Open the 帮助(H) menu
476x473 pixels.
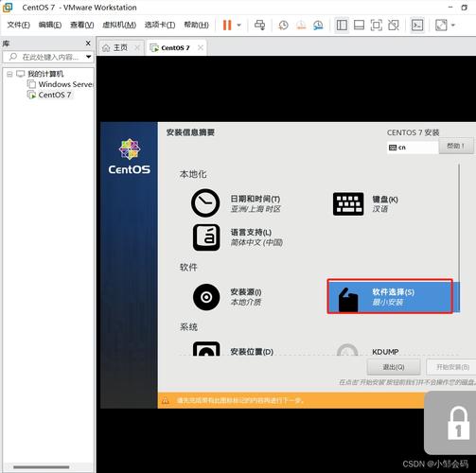click(196, 25)
